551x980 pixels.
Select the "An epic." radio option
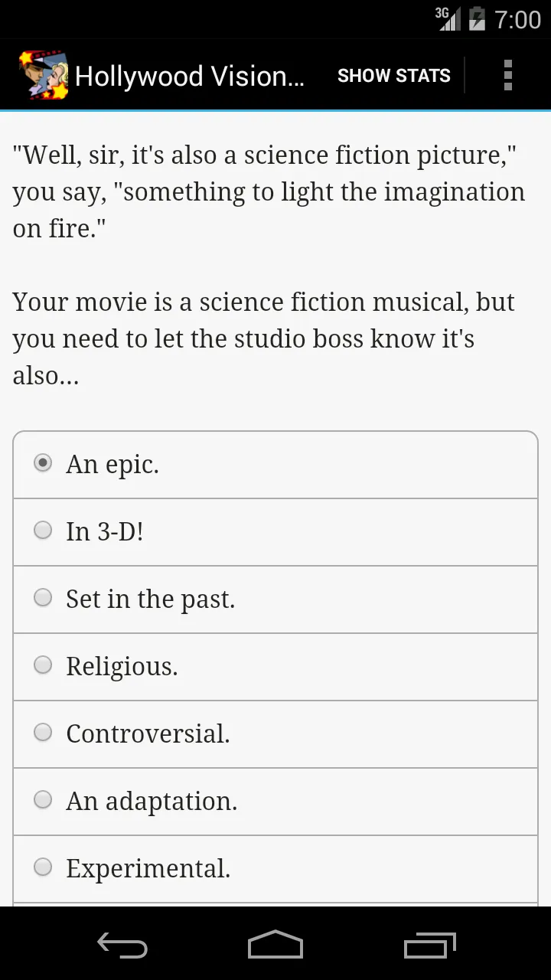click(x=44, y=463)
